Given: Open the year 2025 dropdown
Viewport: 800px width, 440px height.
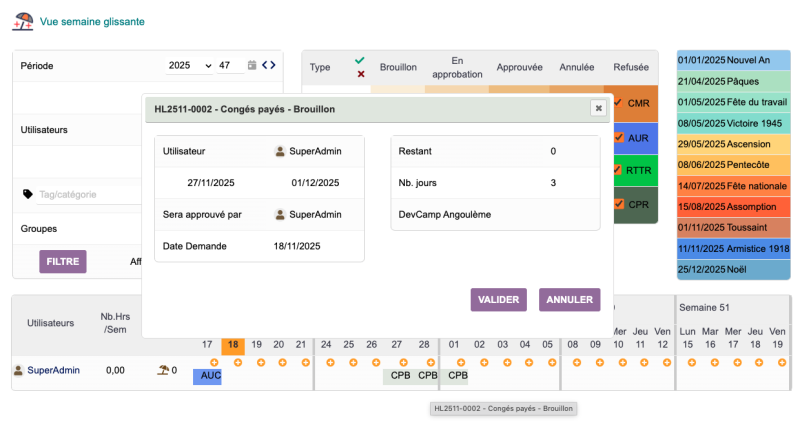Looking at the screenshot, I should [x=189, y=66].
